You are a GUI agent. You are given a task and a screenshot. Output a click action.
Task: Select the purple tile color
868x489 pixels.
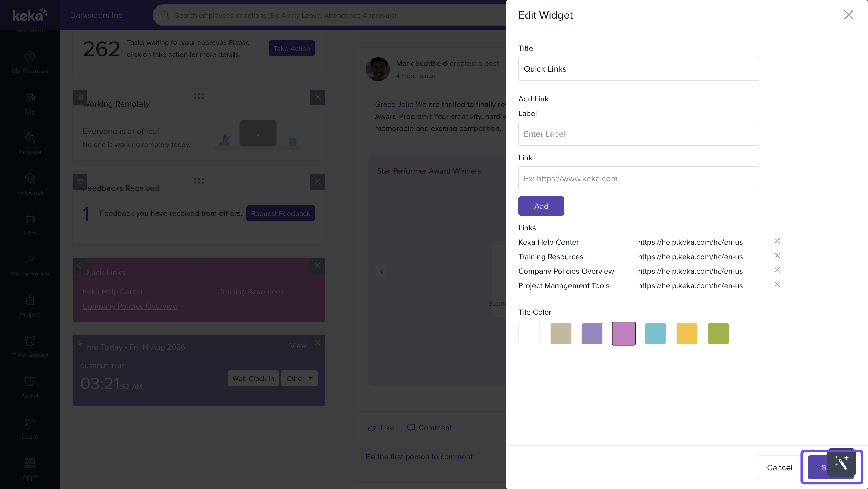(x=592, y=334)
